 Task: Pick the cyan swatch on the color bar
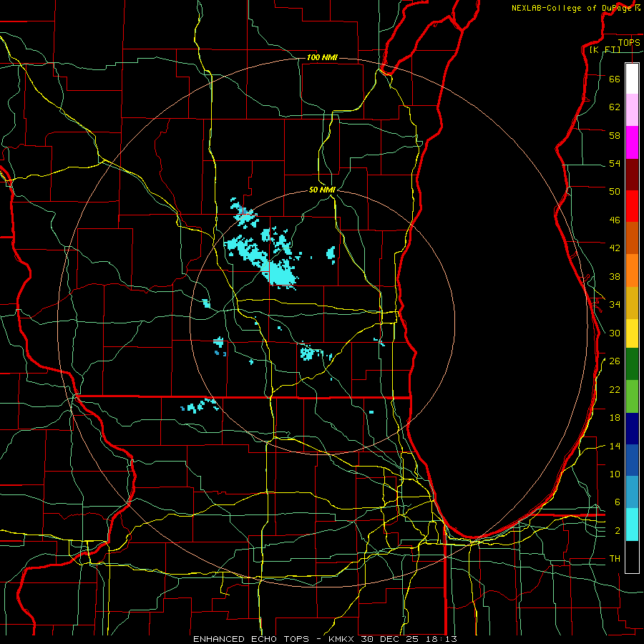632,525
